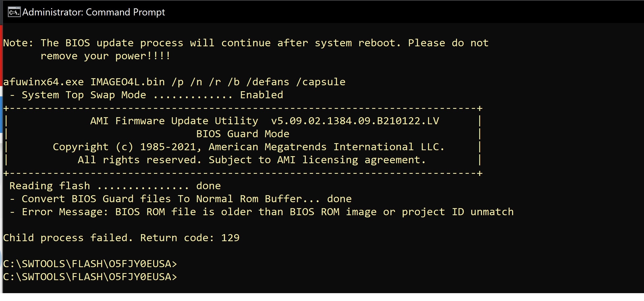Click the IMAGEO4L.bin filename in command
This screenshot has height=301, width=644.
tap(127, 82)
